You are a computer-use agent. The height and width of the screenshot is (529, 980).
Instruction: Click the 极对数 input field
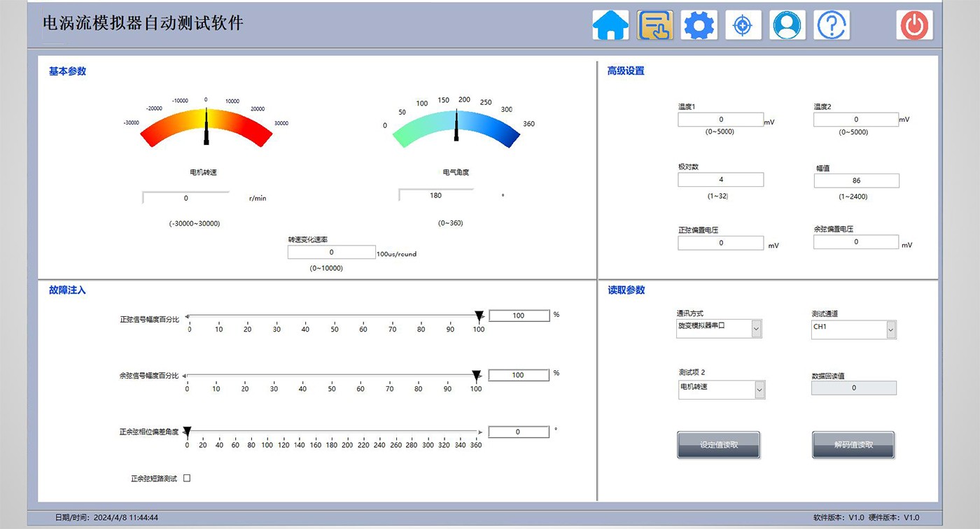coord(720,180)
